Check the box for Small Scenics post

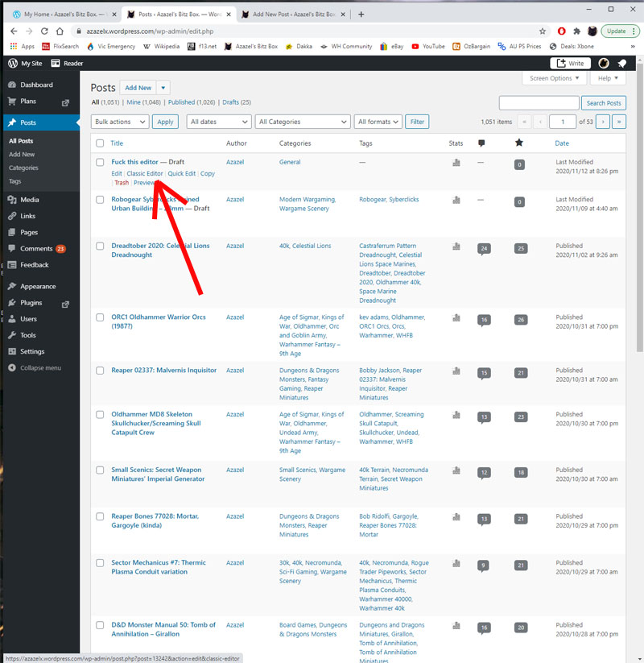[100, 470]
